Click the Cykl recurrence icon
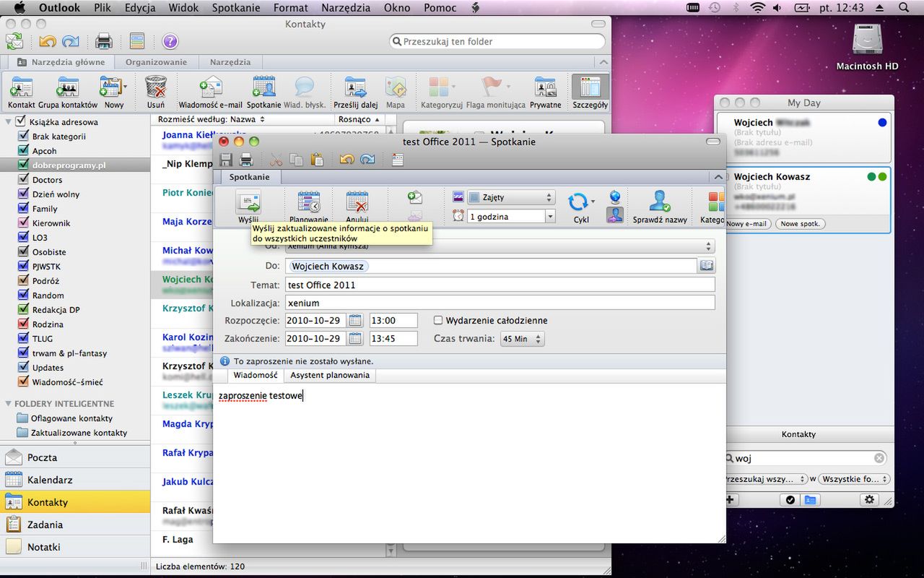Screen dimensions: 924x578 (x=578, y=202)
